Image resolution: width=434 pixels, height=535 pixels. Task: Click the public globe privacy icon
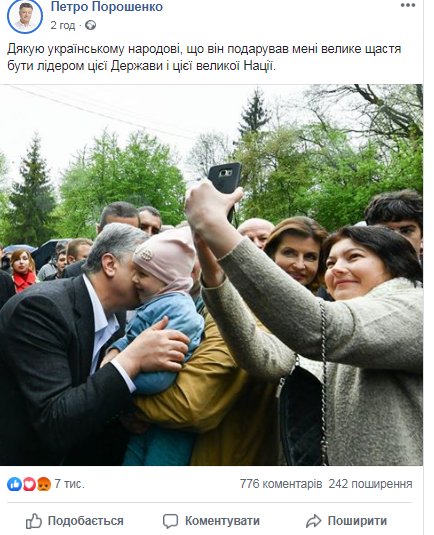click(x=90, y=25)
